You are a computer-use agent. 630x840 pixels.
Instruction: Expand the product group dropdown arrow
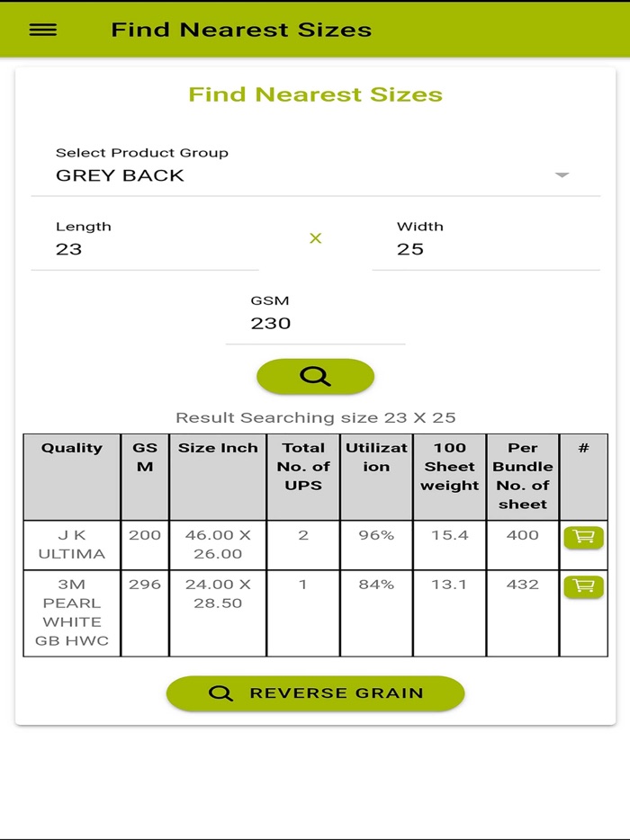click(x=562, y=175)
